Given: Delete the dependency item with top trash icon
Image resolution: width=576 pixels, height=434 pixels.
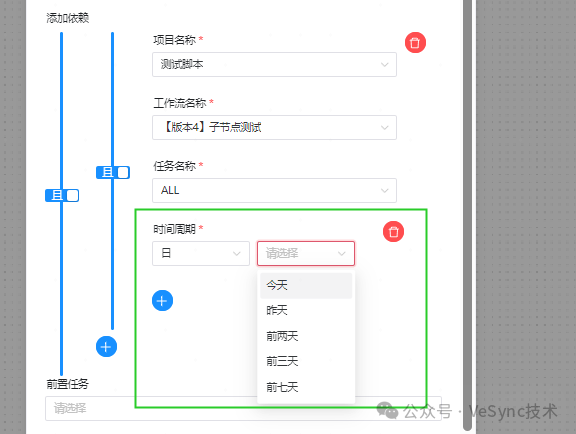Looking at the screenshot, I should pos(415,43).
